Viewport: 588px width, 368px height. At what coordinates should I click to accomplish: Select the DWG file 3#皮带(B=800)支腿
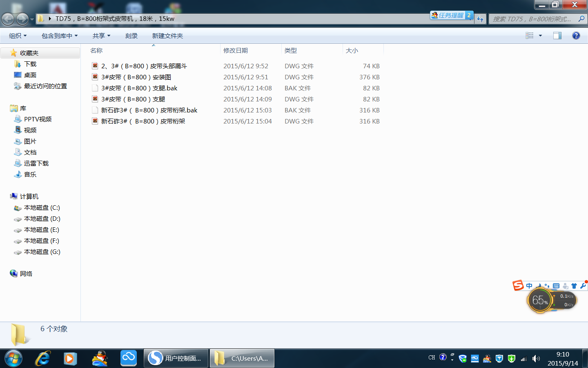coord(133,99)
